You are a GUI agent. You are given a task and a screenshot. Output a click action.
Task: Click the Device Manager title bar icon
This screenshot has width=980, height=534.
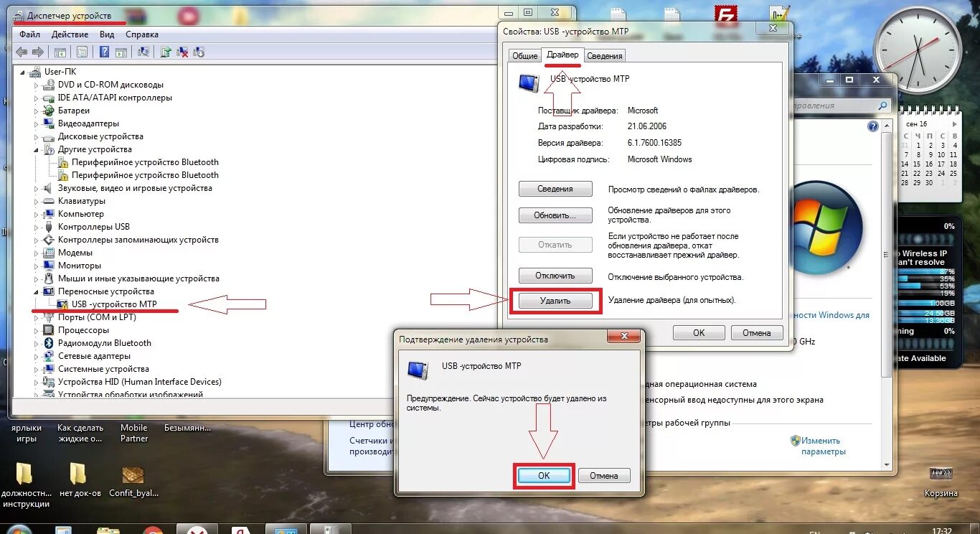(19, 15)
